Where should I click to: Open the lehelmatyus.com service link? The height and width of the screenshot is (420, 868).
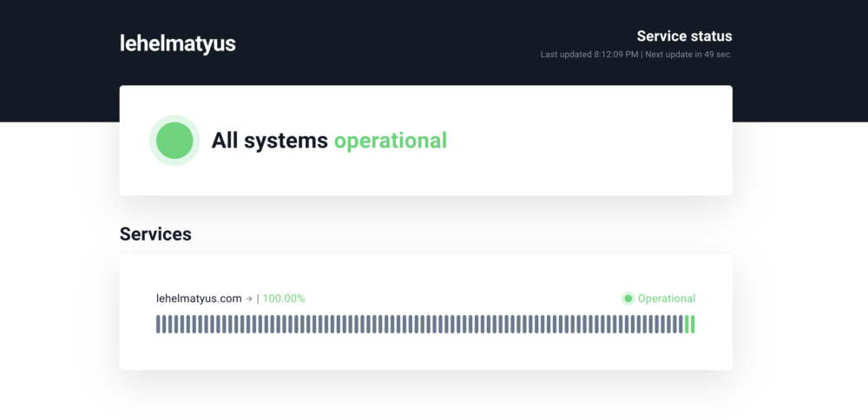pos(200,299)
